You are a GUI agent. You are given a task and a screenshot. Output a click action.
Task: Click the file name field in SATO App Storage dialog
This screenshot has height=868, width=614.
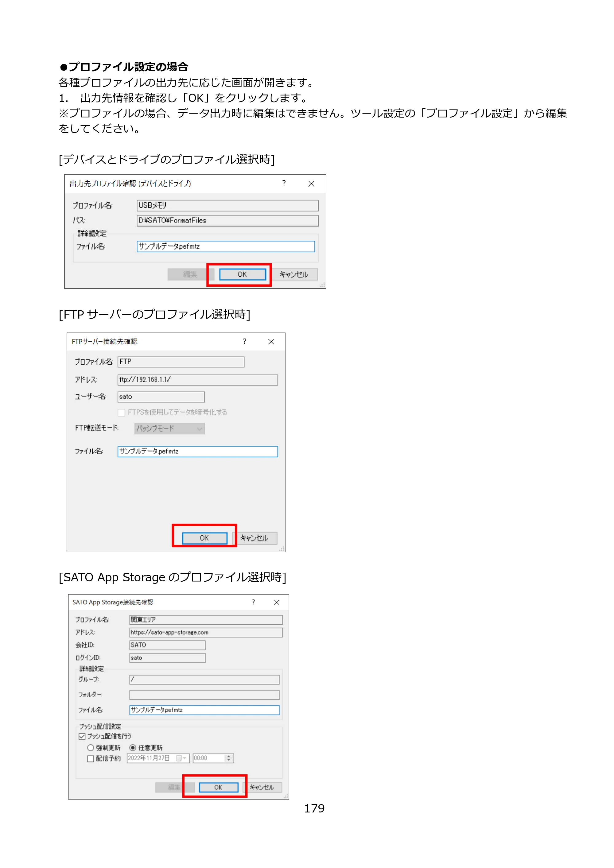click(204, 710)
